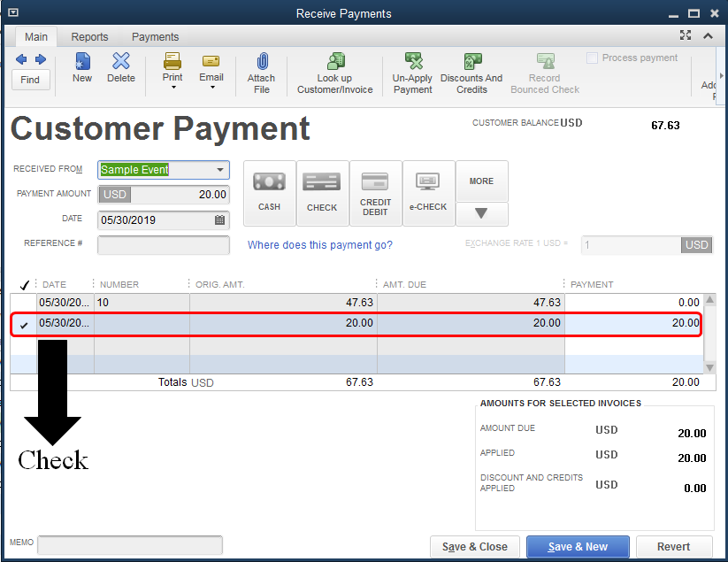Click invoice list scroll down arrow
This screenshot has width=728, height=562.
click(x=710, y=368)
